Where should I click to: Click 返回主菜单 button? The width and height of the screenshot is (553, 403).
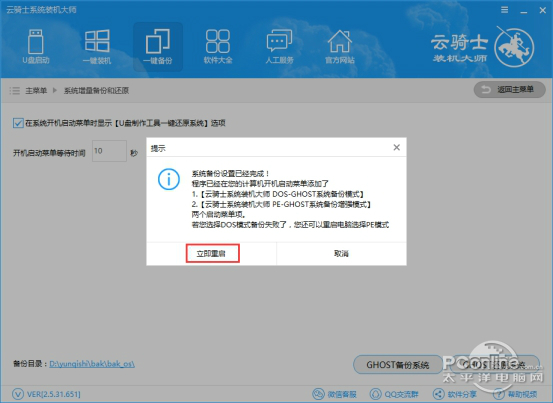[510, 90]
